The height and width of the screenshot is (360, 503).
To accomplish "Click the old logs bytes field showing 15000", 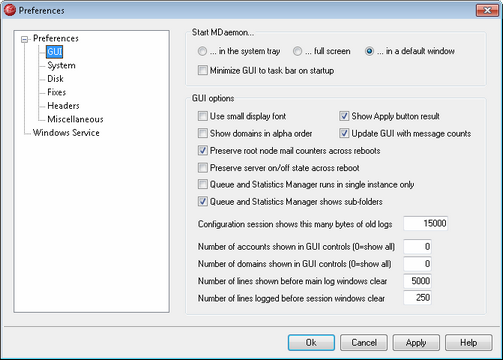I will coord(426,223).
